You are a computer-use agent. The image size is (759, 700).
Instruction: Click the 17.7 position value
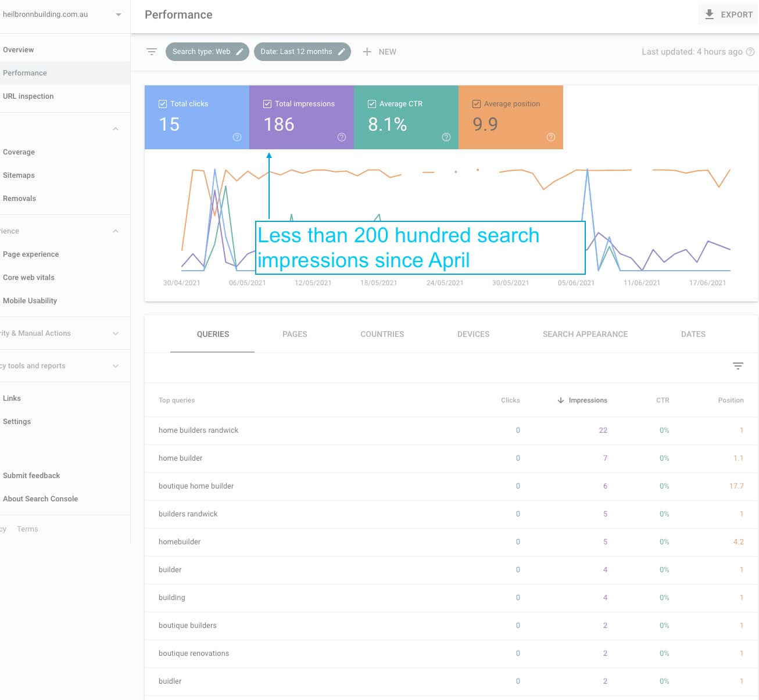736,486
